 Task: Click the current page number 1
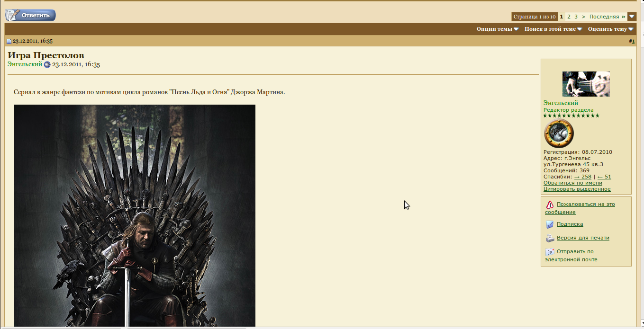coord(562,17)
